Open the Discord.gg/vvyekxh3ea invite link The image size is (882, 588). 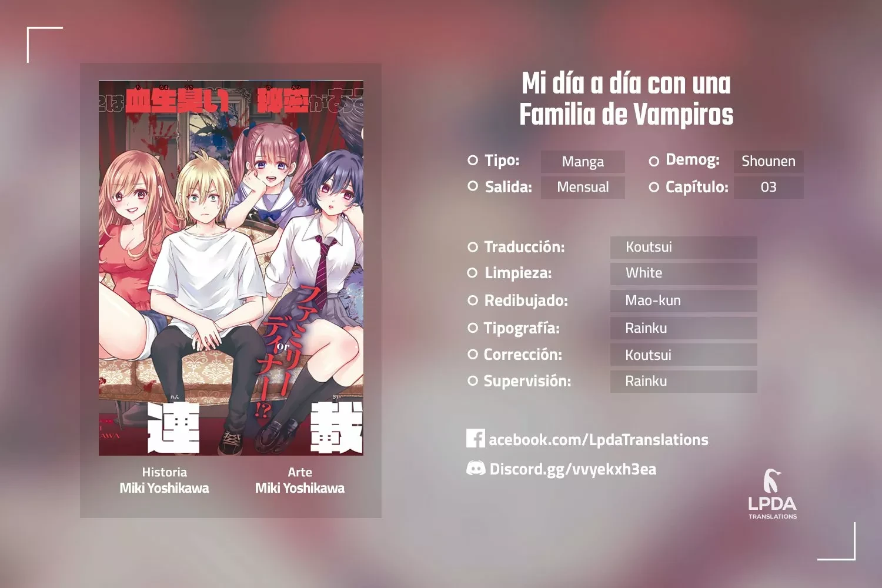point(573,469)
